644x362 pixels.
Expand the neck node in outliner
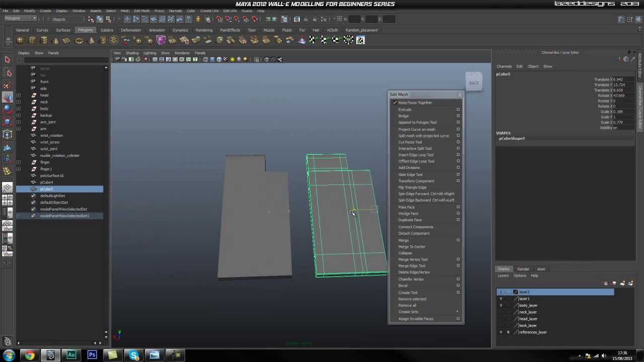(x=19, y=102)
